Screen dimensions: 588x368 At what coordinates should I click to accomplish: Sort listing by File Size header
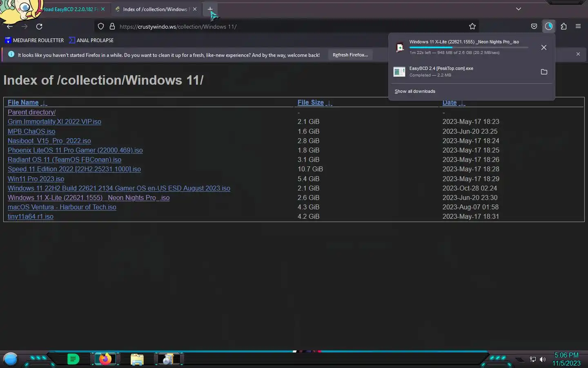(311, 102)
